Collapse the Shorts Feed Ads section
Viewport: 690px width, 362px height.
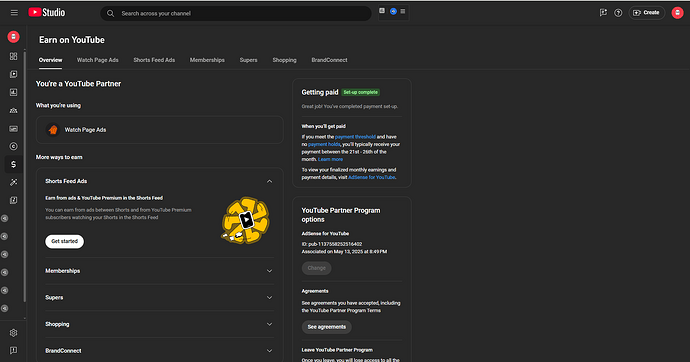pos(269,181)
